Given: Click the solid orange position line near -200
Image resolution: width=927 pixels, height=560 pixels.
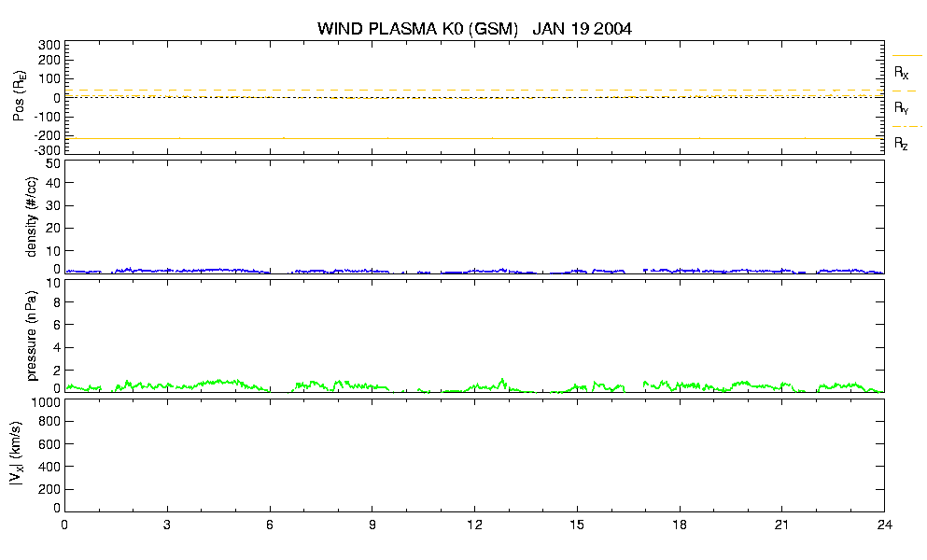Looking at the screenshot, I should 473,138.
